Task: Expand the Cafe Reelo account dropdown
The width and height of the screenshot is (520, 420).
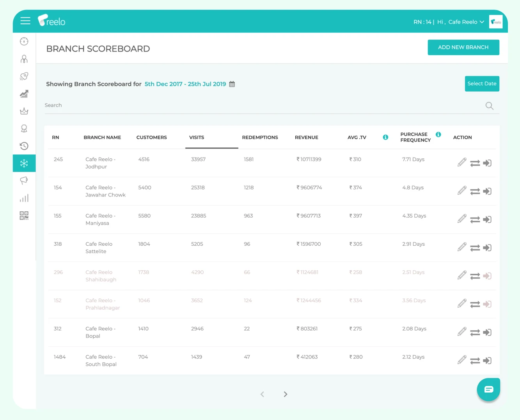Action: click(466, 22)
